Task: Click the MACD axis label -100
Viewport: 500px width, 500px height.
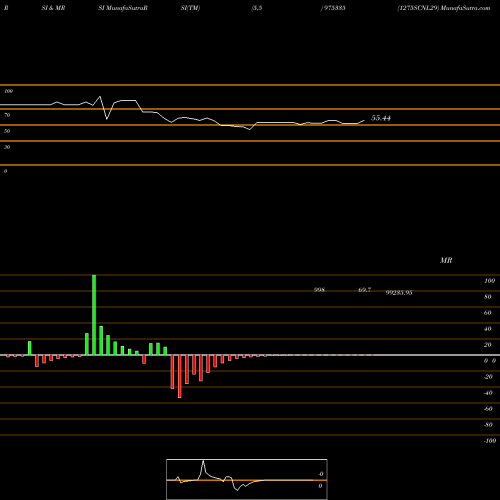Action: [x=490, y=441]
